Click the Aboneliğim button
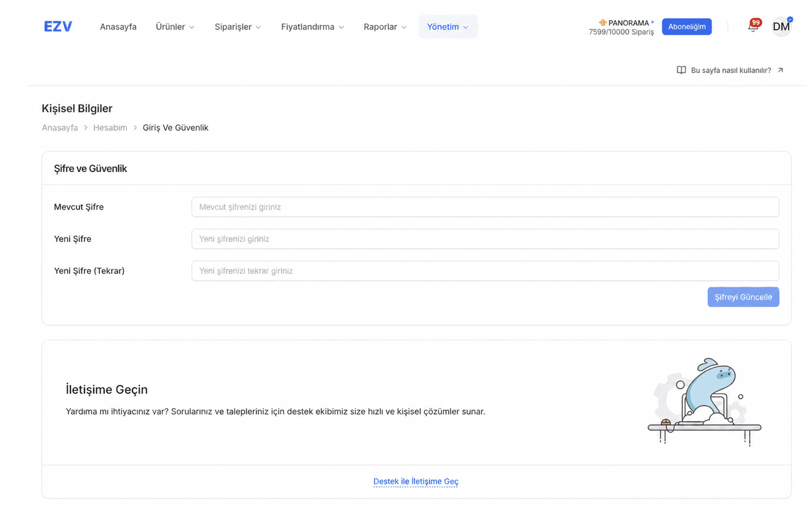Image resolution: width=812 pixels, height=520 pixels. [x=687, y=26]
